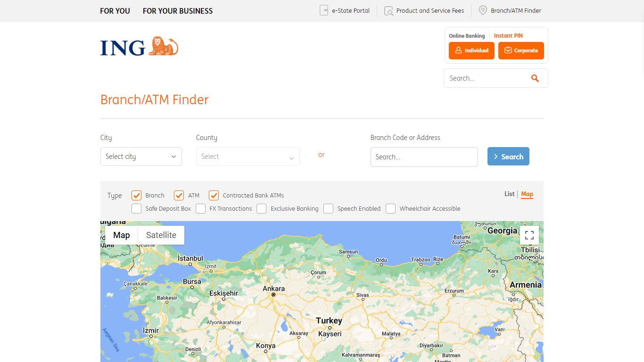Uncheck the ATM checkbox
Viewport: 644px width, 362px height.
(x=179, y=195)
